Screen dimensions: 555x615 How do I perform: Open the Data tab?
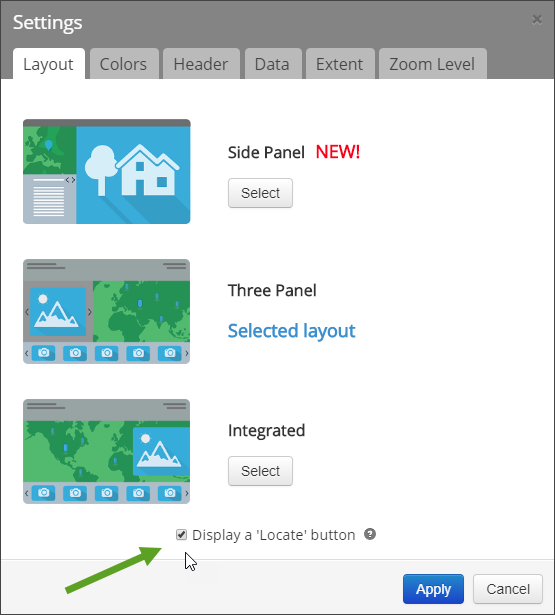point(273,64)
